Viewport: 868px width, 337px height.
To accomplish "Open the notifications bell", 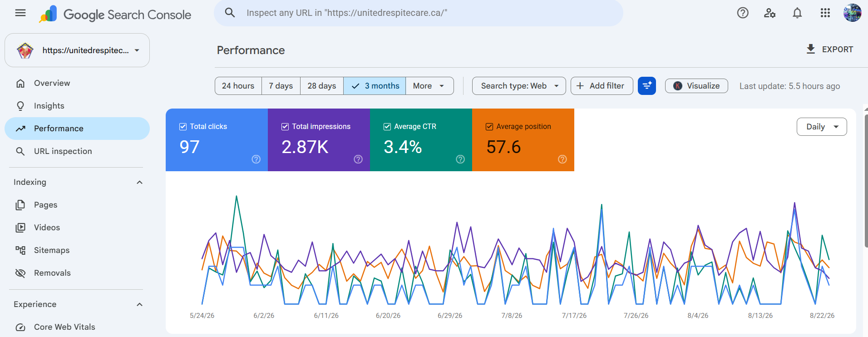I will tap(797, 13).
